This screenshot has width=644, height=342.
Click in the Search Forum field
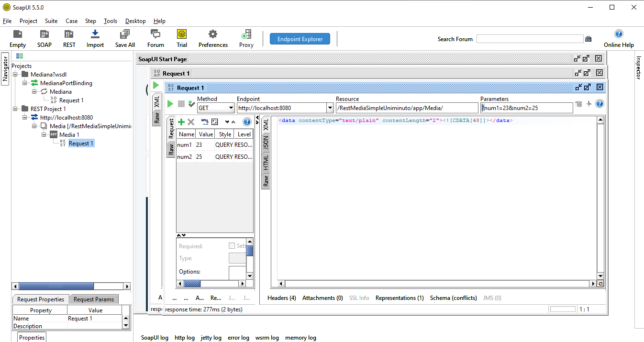pos(530,39)
